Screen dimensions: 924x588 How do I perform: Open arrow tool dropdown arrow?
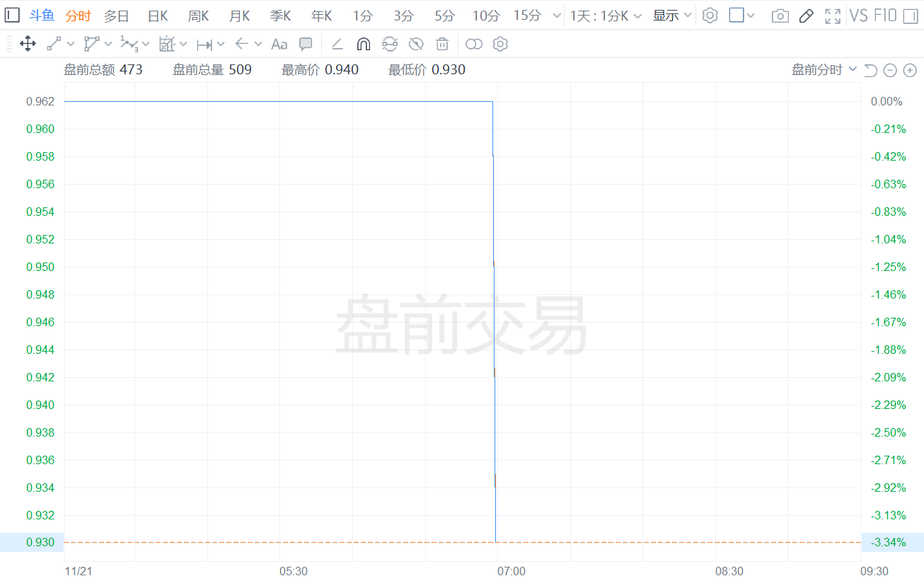[258, 45]
